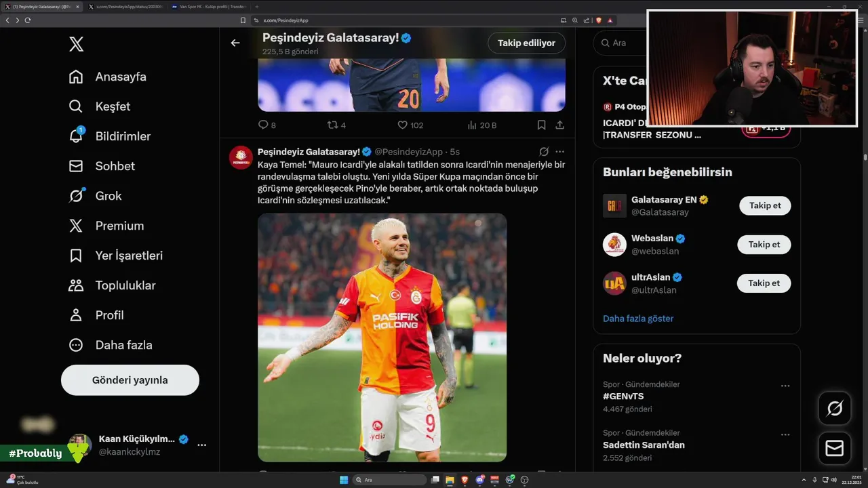Switch to Peşindeyiz Galatasaray browser tab
This screenshot has width=868, height=488.
click(41, 6)
